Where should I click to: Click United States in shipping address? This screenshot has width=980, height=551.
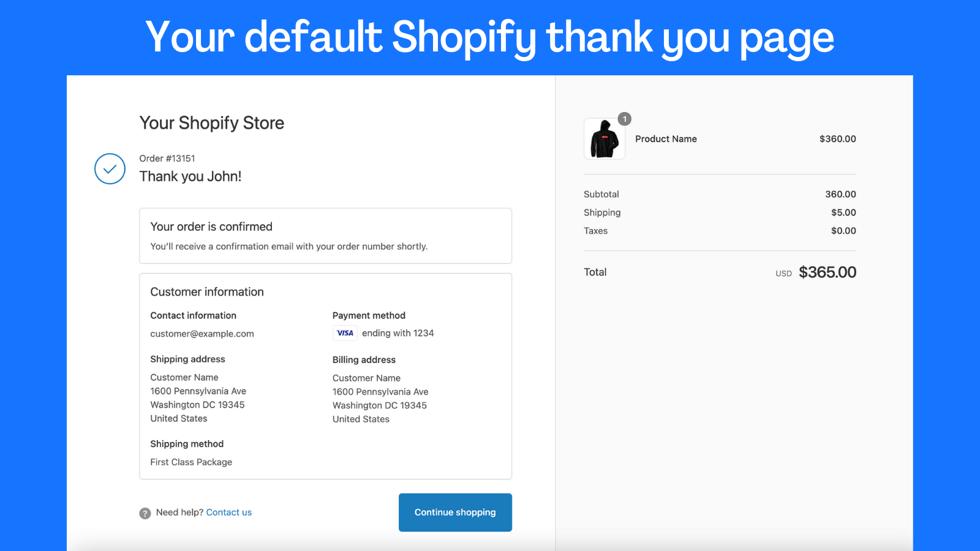point(179,419)
